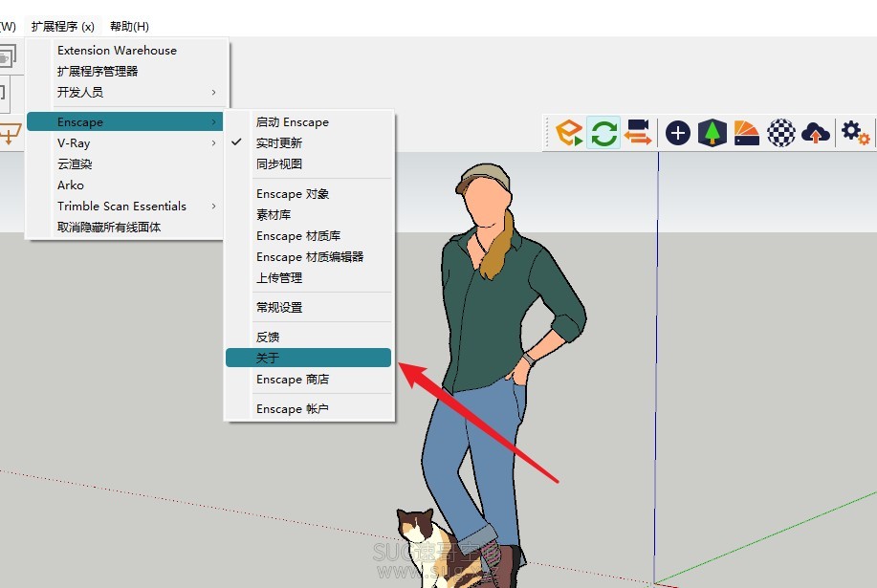Select the Arko menu entry
Screen dimensions: 877x588
click(126, 185)
